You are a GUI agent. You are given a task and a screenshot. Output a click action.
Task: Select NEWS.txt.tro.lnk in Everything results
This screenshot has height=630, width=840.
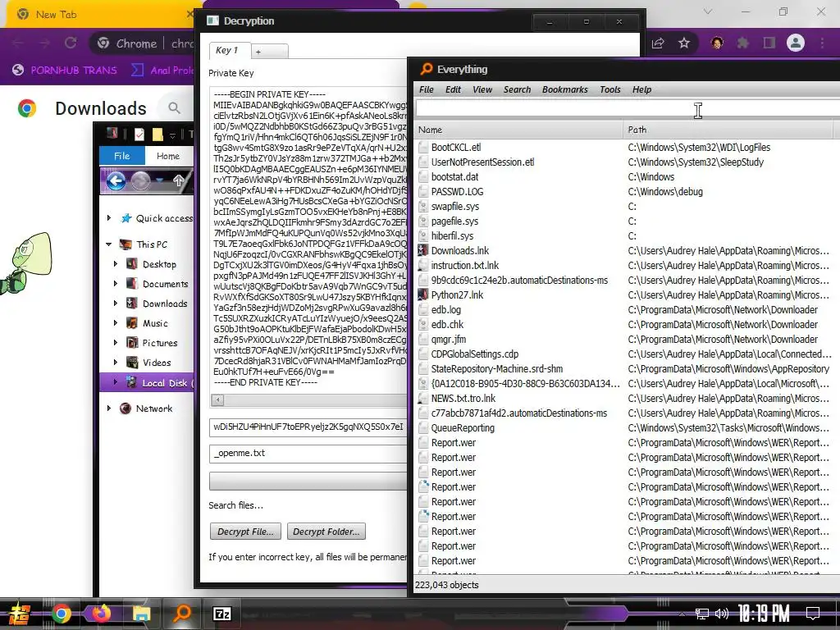[x=463, y=399]
